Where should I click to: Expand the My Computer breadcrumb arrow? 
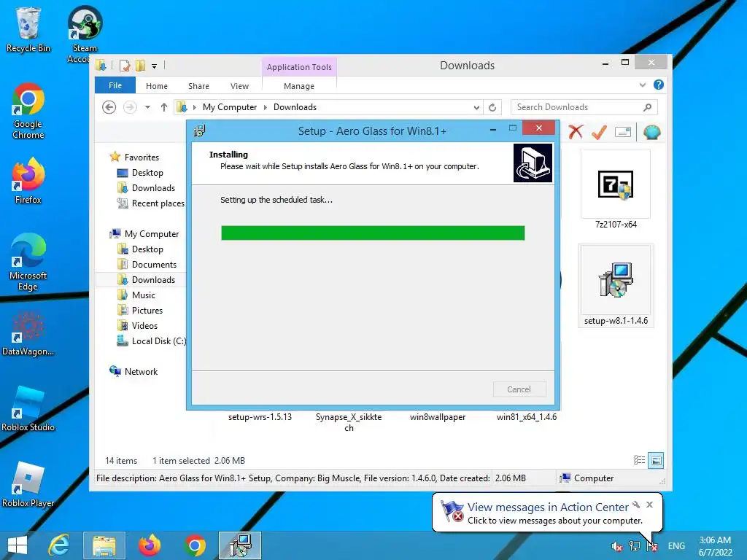(x=265, y=107)
